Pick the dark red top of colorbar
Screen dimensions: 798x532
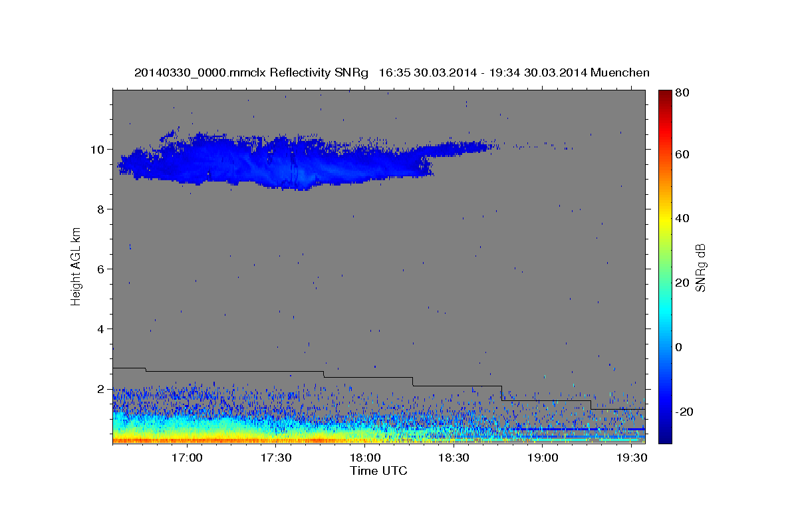[664, 94]
